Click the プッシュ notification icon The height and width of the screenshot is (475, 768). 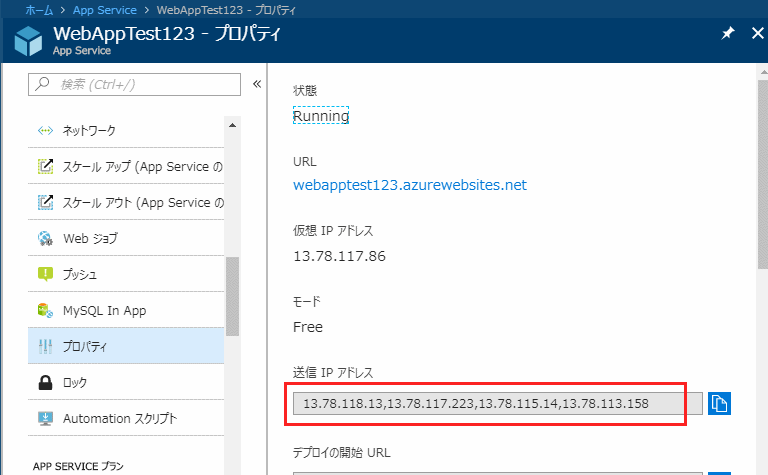(x=46, y=274)
